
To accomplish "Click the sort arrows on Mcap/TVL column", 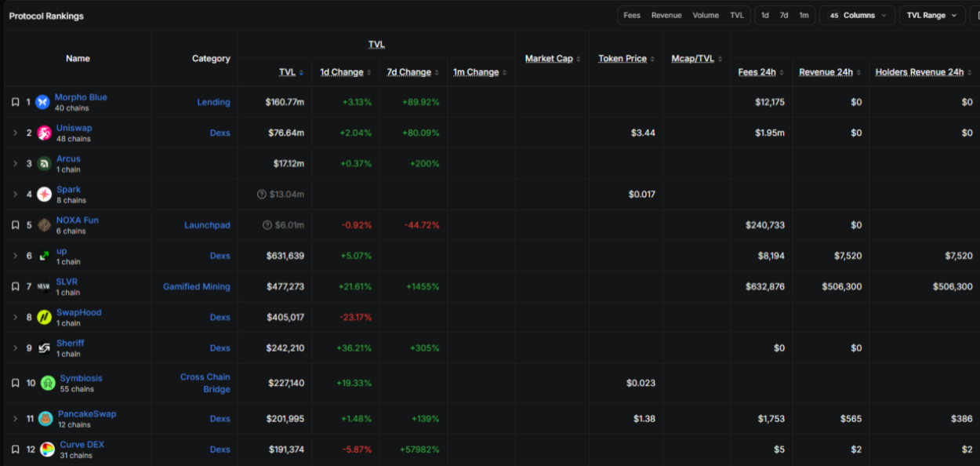I will click(720, 59).
